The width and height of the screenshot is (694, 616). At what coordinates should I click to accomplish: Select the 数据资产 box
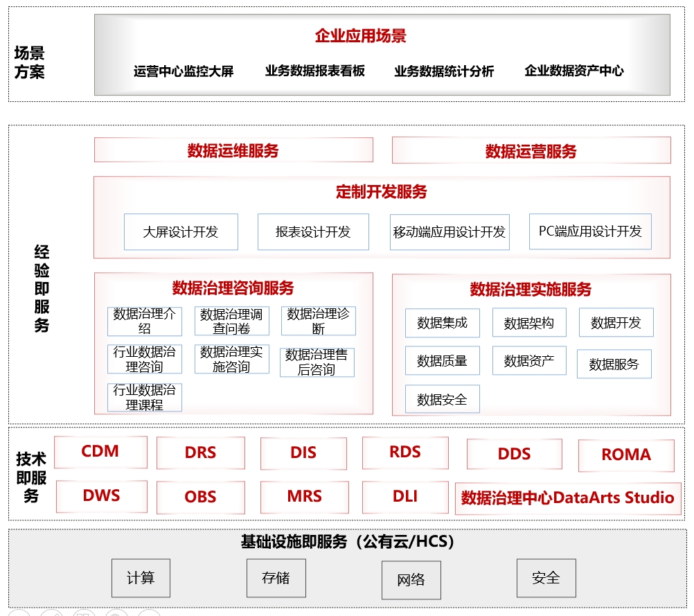click(x=529, y=360)
